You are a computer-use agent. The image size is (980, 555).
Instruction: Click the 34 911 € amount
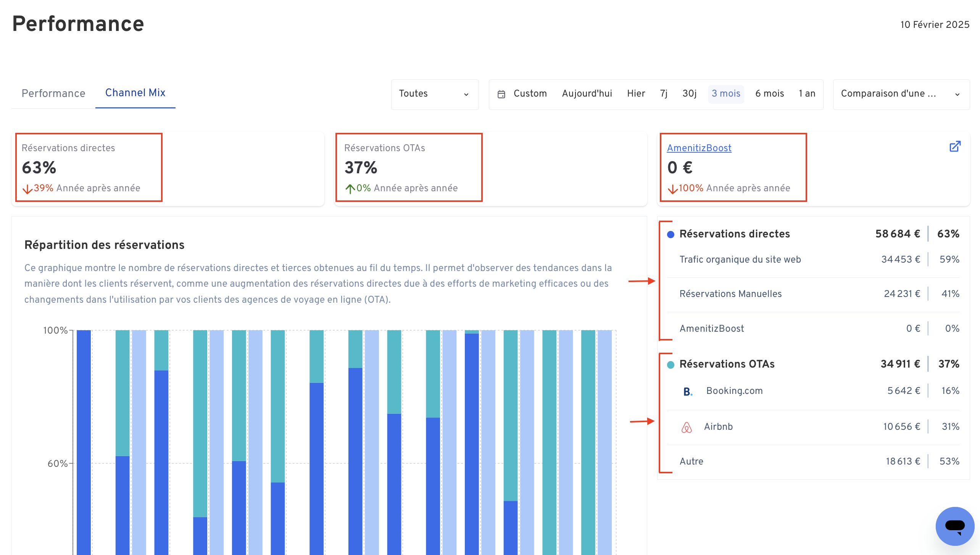(x=900, y=364)
